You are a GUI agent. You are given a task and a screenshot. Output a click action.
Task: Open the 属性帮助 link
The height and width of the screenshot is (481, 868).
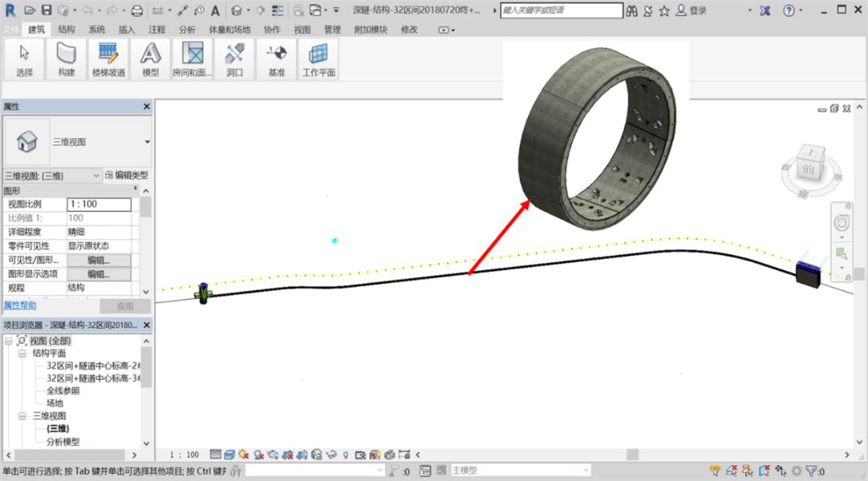(19, 306)
